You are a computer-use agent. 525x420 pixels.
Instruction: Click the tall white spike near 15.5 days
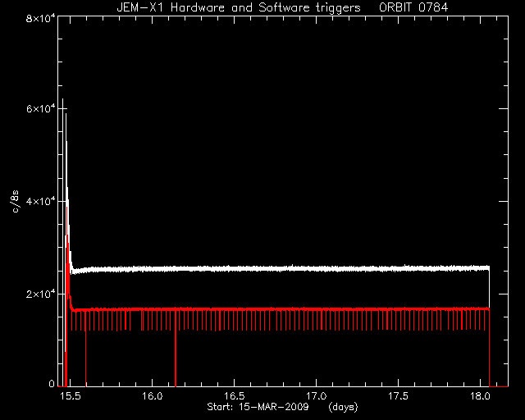click(63, 167)
